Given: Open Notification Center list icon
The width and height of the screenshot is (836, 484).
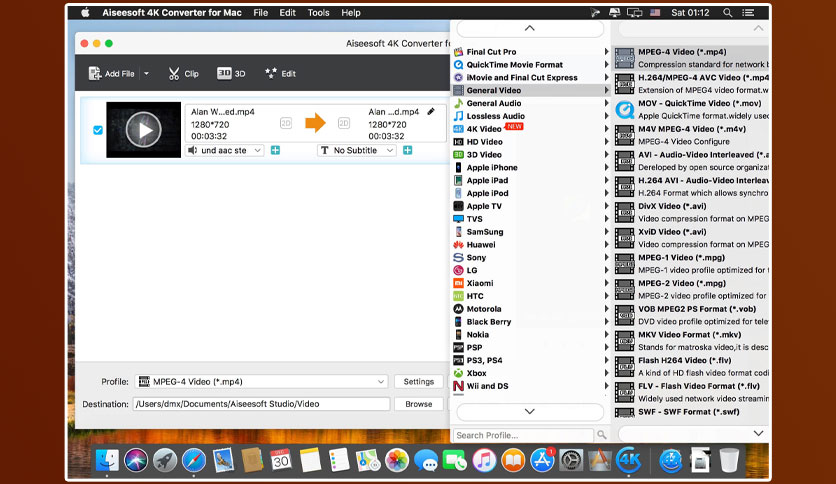Looking at the screenshot, I should (x=748, y=12).
